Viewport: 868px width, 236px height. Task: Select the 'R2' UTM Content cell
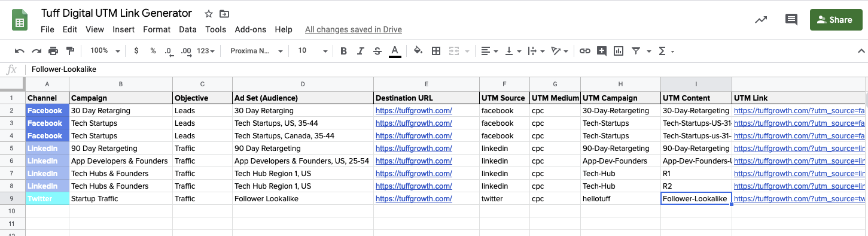[696, 186]
